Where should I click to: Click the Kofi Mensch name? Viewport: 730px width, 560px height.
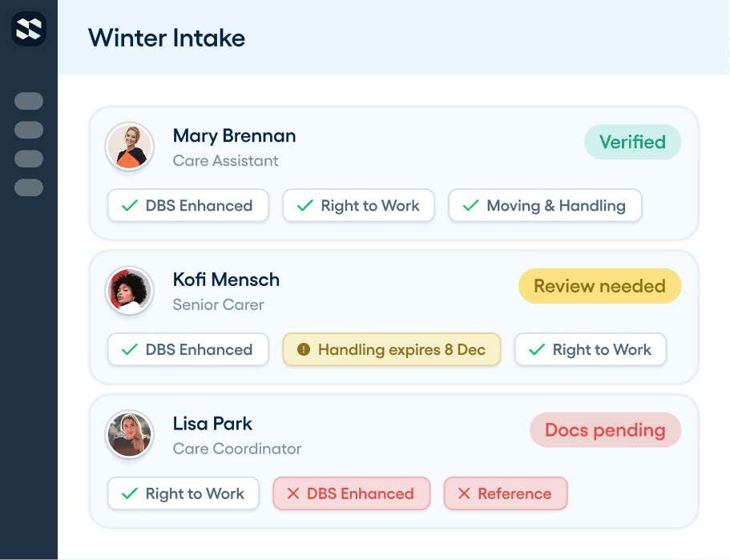click(226, 280)
